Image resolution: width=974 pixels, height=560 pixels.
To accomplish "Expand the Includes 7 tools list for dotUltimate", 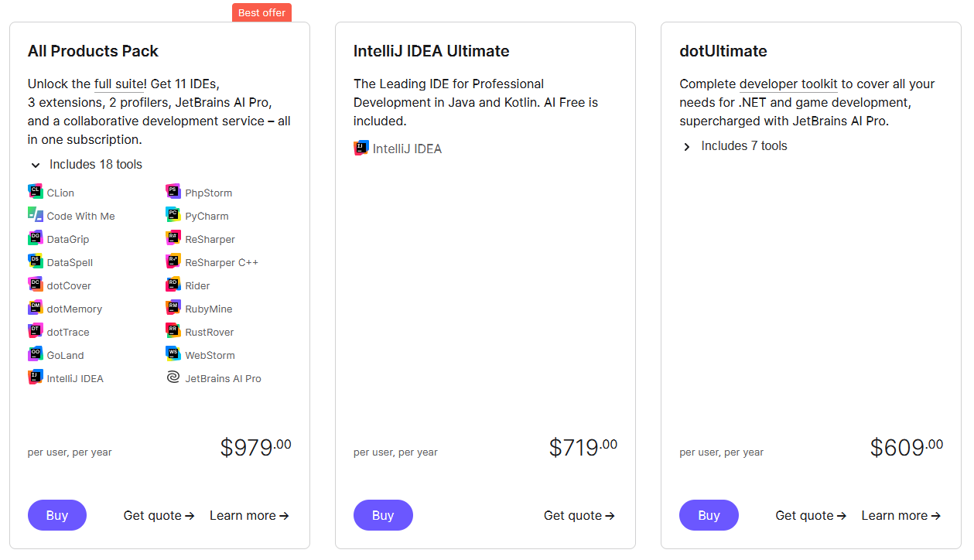I will [x=687, y=145].
